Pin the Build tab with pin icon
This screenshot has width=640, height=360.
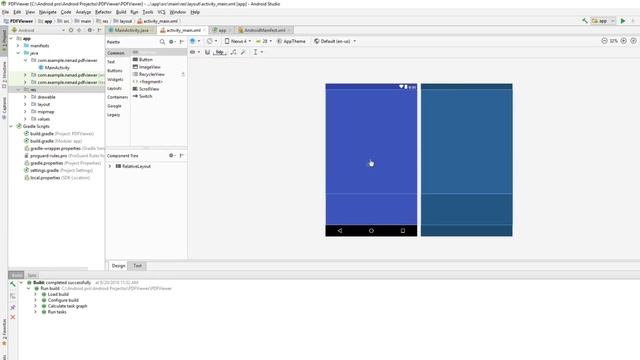click(13, 307)
